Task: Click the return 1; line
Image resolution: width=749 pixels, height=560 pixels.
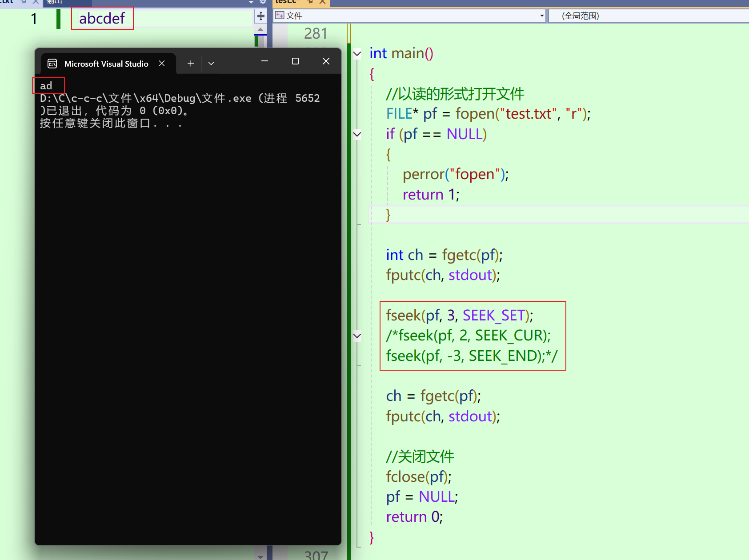Action: point(431,195)
